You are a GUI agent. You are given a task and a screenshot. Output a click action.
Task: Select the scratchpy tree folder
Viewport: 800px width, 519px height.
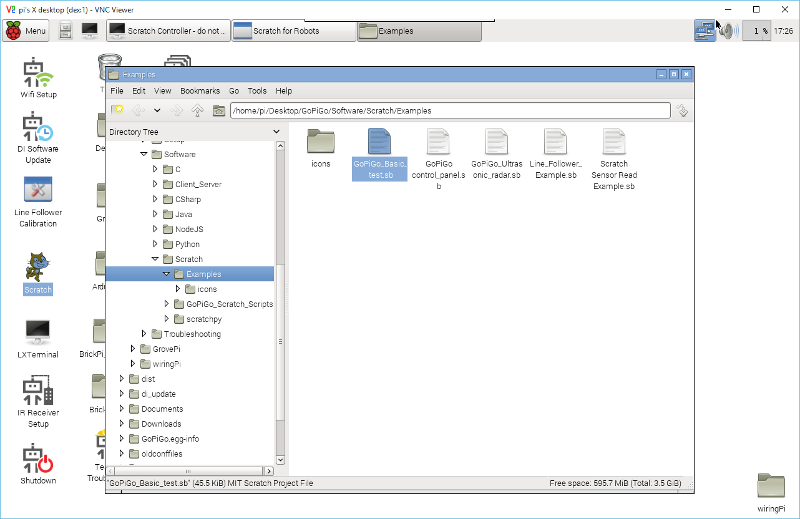pos(198,319)
